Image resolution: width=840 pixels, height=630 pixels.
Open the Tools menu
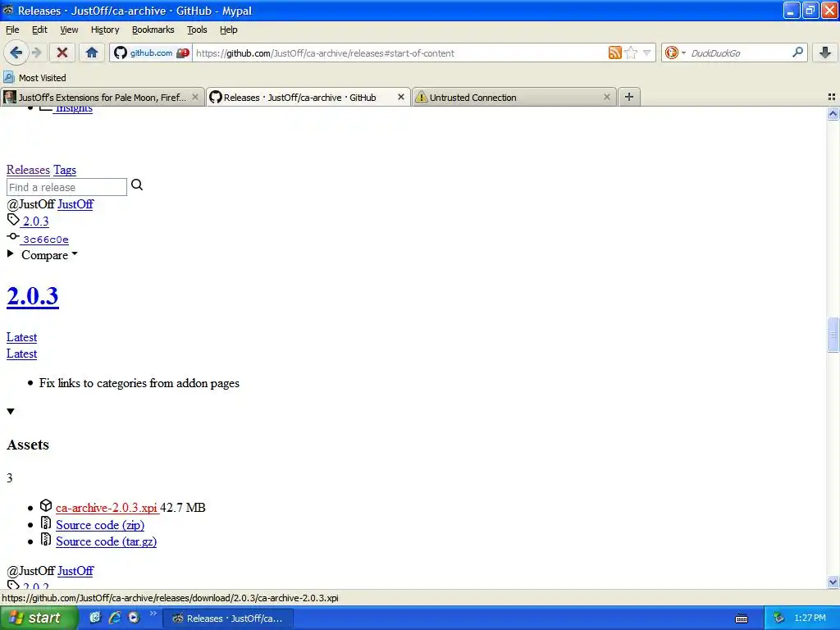(197, 30)
